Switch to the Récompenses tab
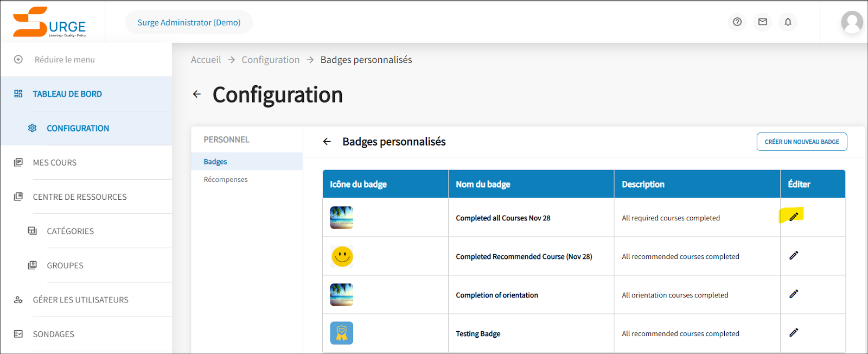868x354 pixels. coord(225,179)
